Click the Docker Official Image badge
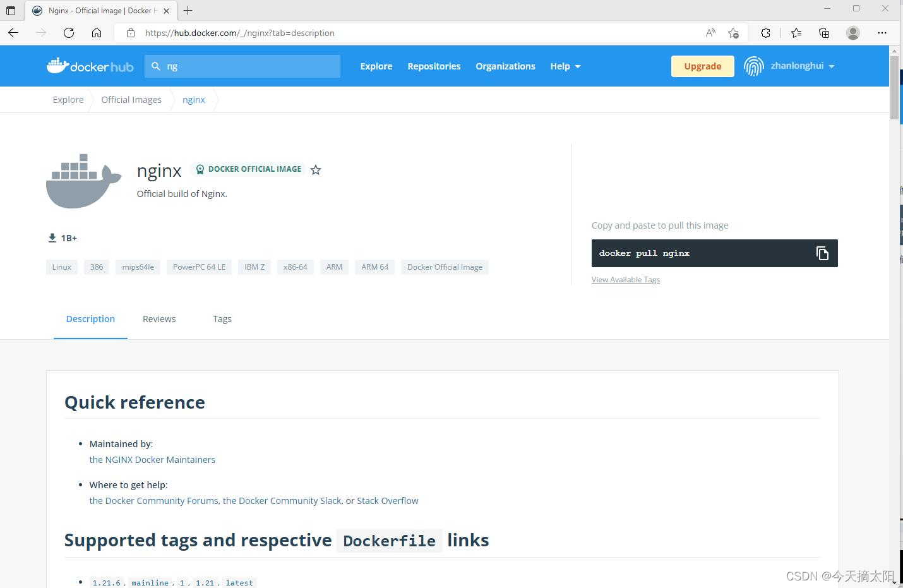 248,169
